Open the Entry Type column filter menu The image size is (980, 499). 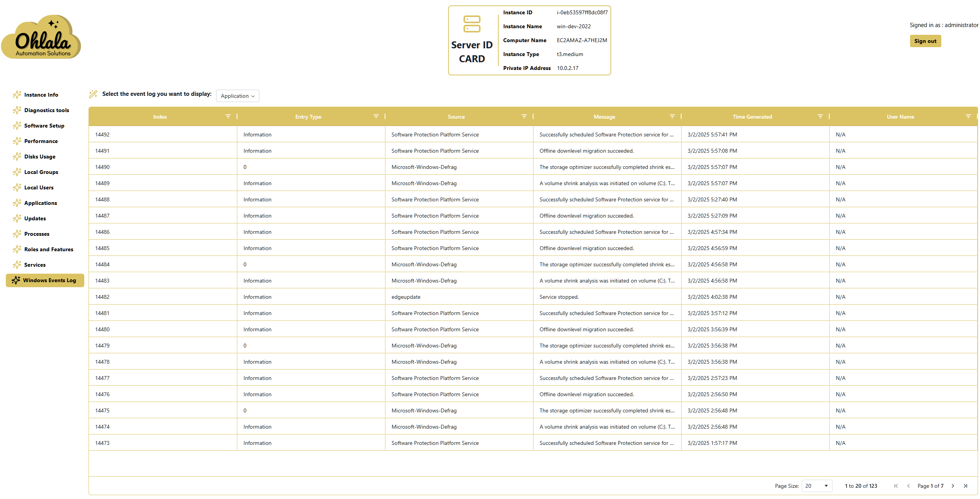pos(376,116)
